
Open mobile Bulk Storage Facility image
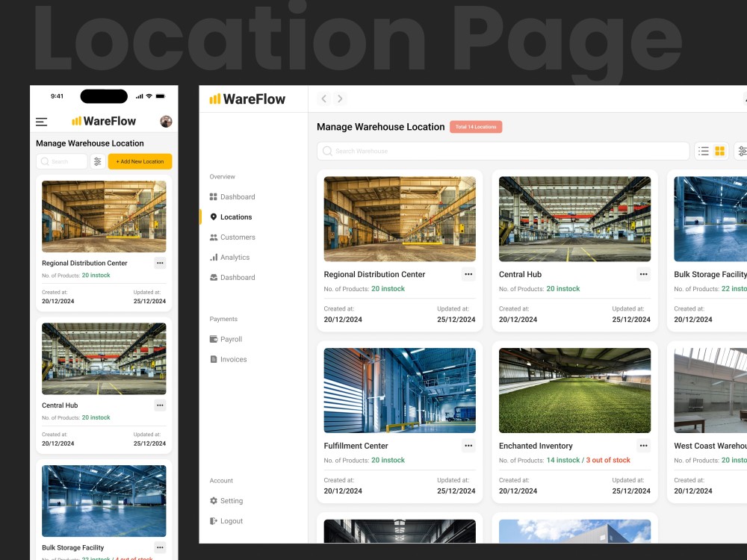[104, 501]
